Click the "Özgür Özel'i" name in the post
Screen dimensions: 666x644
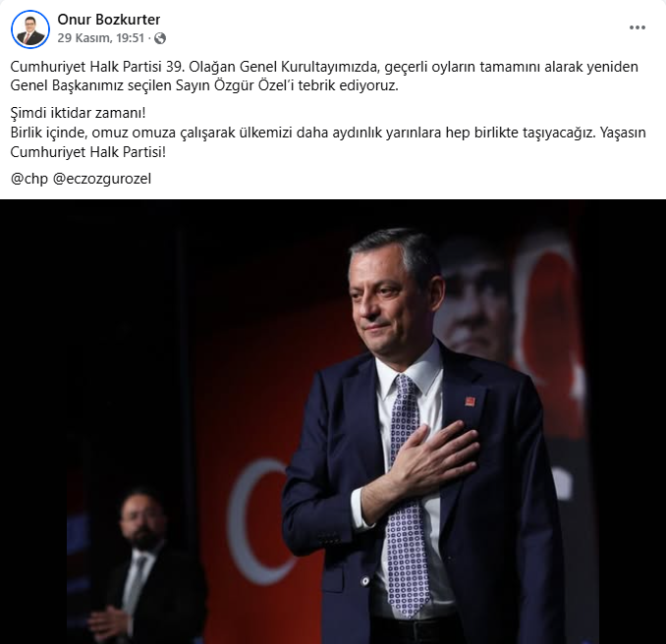click(x=254, y=85)
